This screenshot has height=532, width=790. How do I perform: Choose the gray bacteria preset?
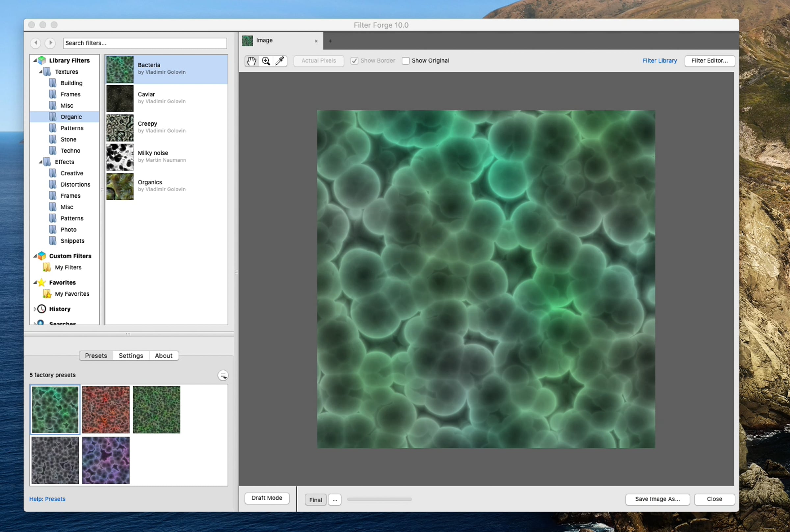pyautogui.click(x=55, y=461)
